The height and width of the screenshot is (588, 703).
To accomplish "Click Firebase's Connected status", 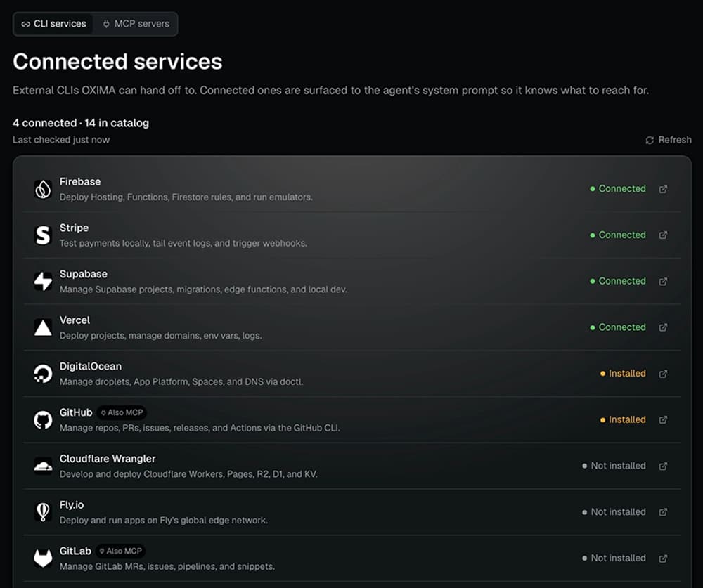I will (x=618, y=189).
